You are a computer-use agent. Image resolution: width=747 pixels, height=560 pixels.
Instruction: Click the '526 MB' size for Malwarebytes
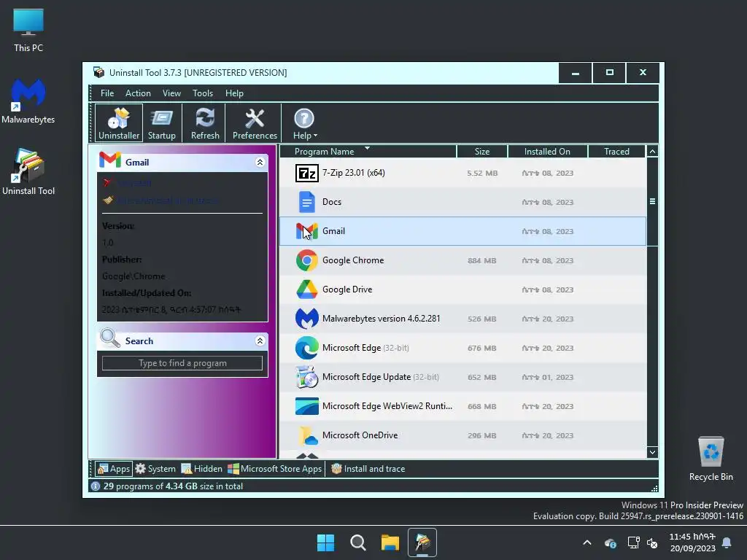pyautogui.click(x=481, y=319)
